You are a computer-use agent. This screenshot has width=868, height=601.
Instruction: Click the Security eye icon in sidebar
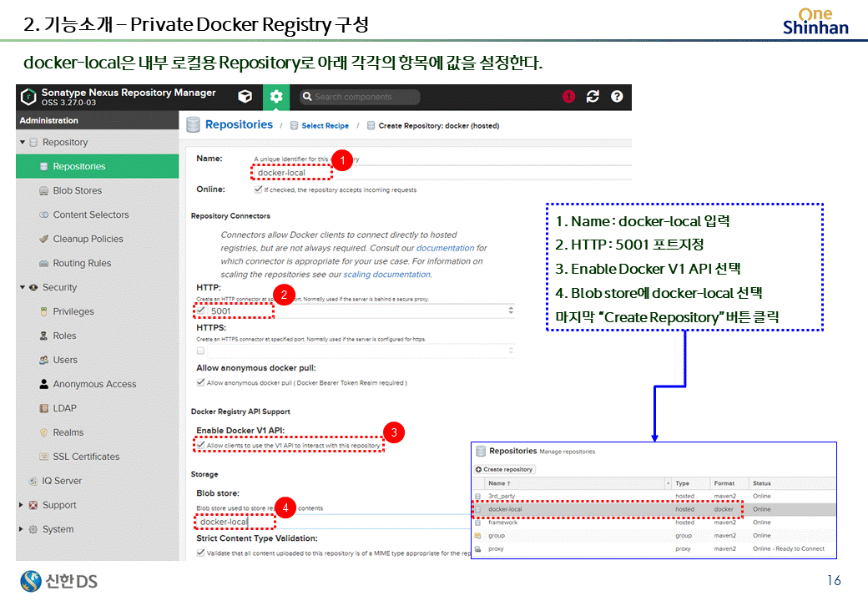point(33,288)
